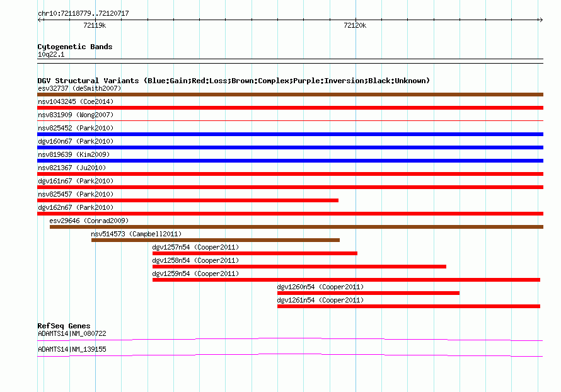Click the dgv161n67 (Park2010) red bar

(x=290, y=187)
